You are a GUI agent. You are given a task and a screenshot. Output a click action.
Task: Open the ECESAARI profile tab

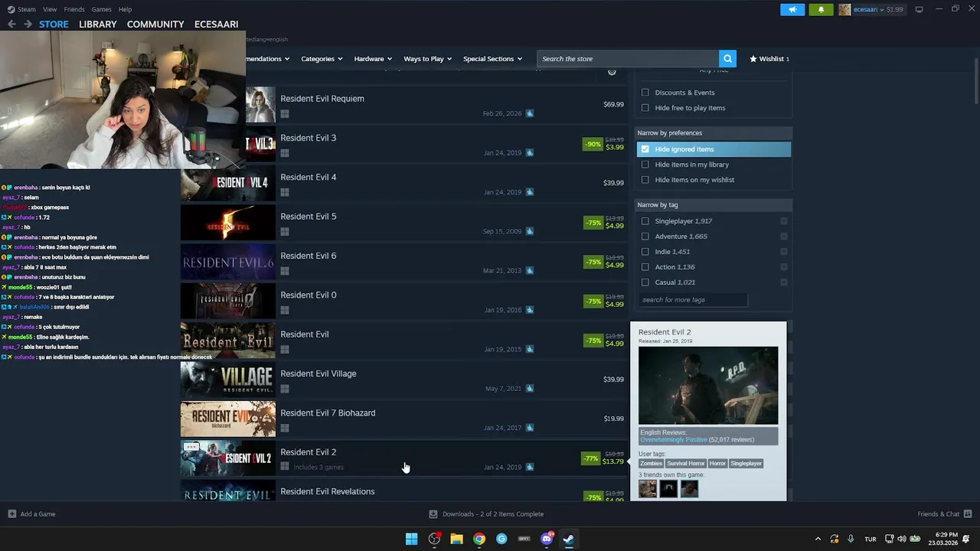[x=216, y=24]
